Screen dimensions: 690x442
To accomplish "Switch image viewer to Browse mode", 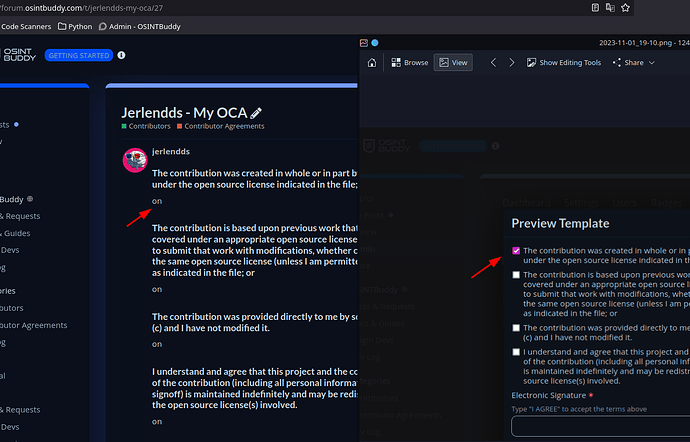I will pos(410,63).
